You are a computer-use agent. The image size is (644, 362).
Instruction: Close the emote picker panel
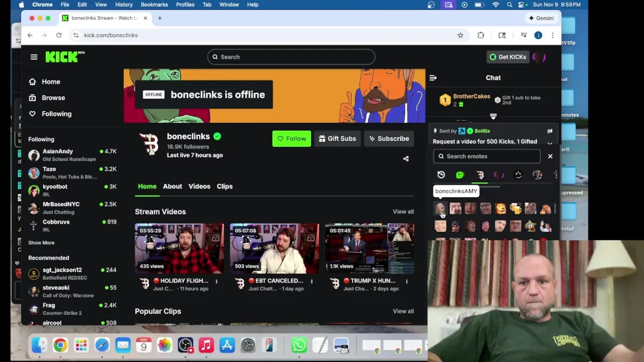[550, 156]
